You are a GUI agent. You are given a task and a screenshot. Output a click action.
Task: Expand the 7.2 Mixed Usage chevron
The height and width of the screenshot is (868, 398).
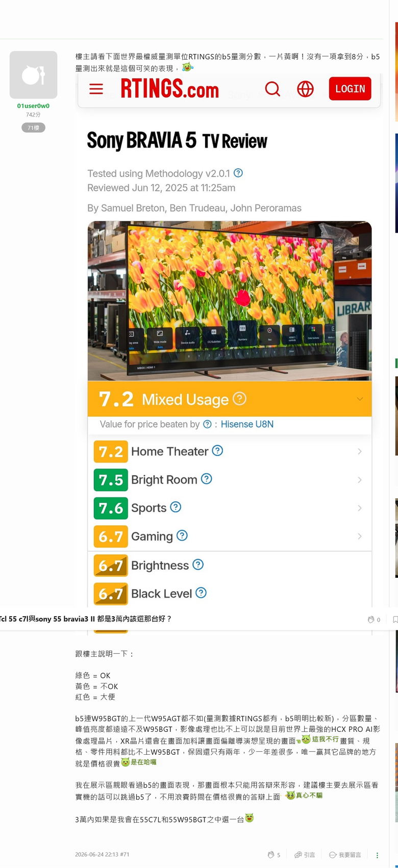click(x=360, y=399)
